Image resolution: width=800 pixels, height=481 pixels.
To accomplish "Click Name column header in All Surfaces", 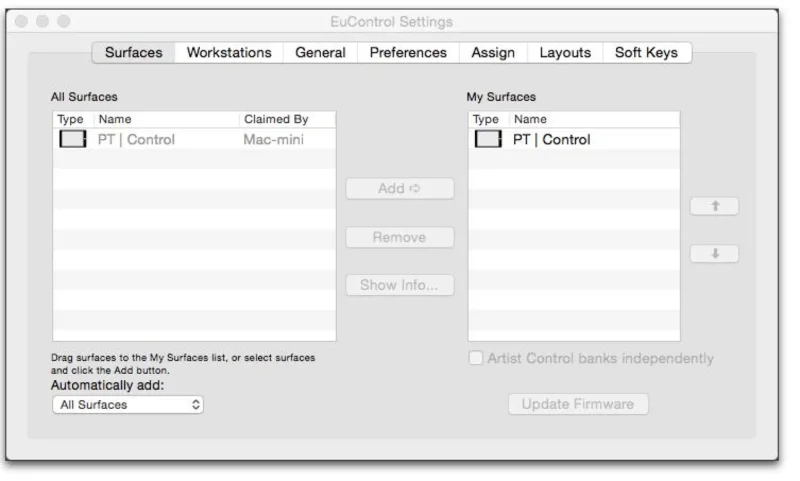I will pyautogui.click(x=166, y=119).
